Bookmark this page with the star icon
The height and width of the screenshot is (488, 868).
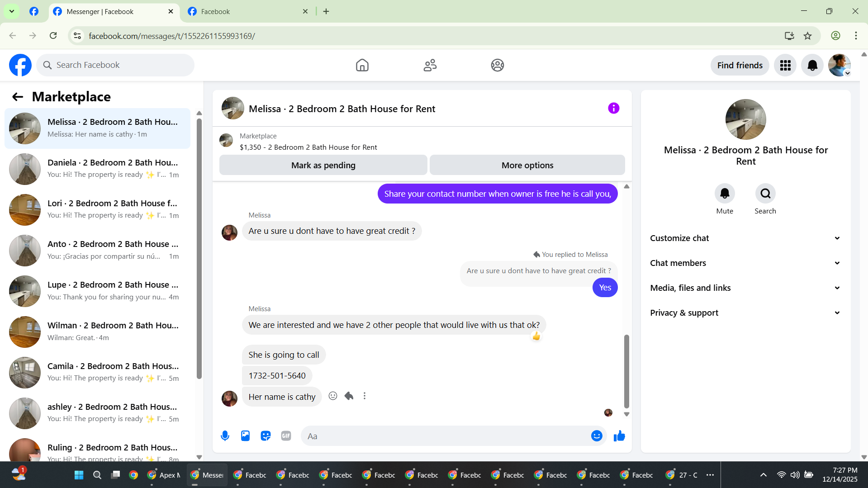point(808,36)
